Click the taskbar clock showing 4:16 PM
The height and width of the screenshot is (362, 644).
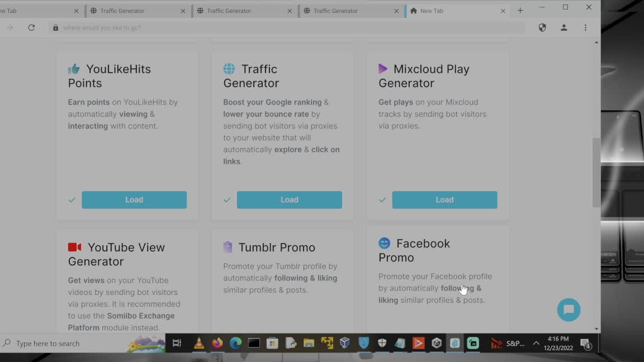click(x=558, y=343)
